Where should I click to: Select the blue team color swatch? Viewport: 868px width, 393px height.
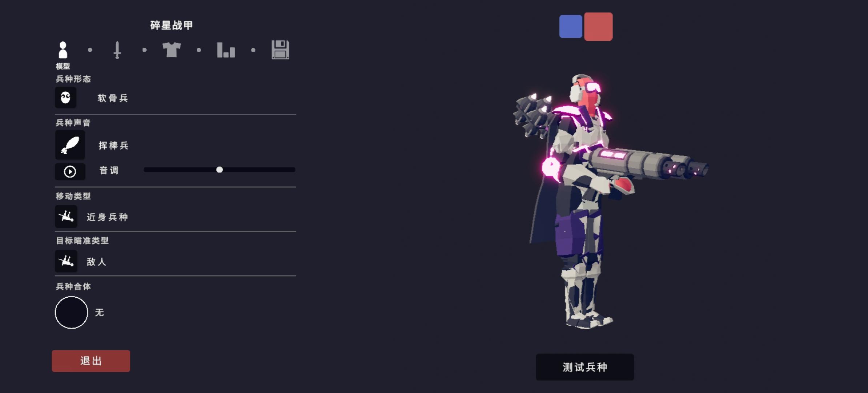tap(571, 26)
